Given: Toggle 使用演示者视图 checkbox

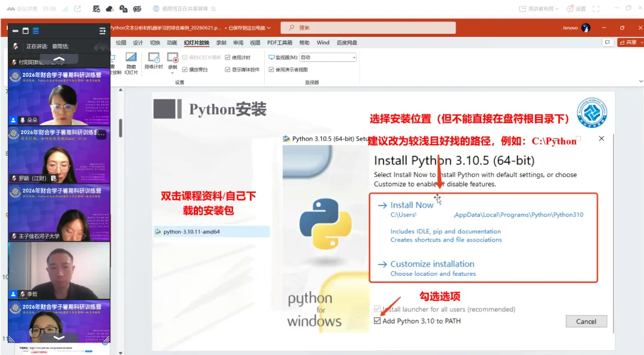Looking at the screenshot, I should point(271,70).
